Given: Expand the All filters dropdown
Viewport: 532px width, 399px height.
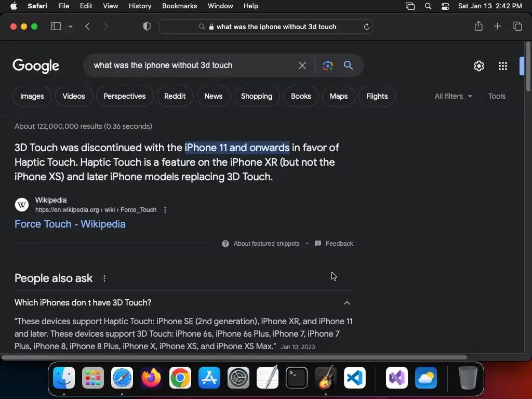Looking at the screenshot, I should tap(453, 96).
